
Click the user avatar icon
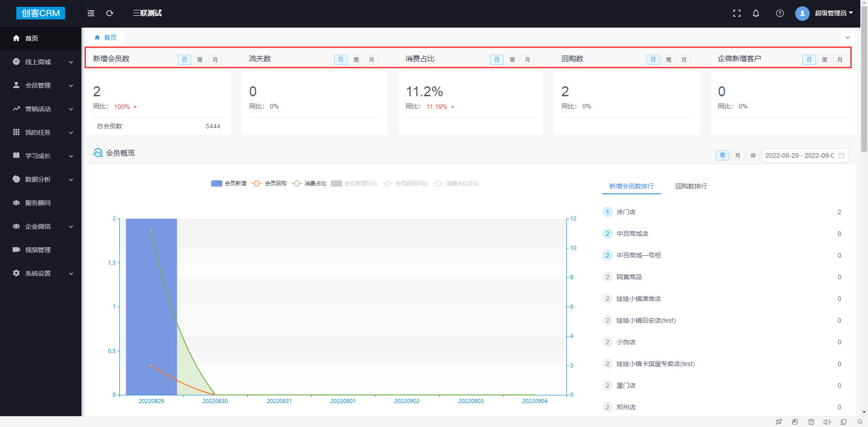pos(802,14)
